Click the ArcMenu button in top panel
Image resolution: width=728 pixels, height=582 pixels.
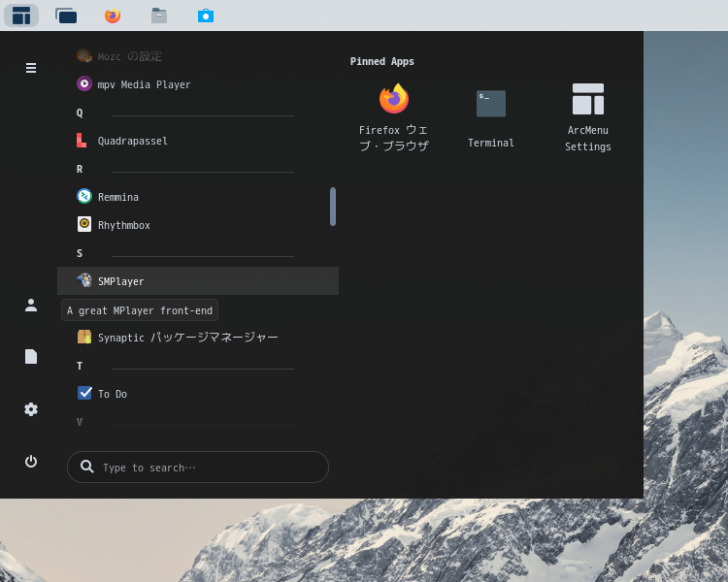pos(21,16)
